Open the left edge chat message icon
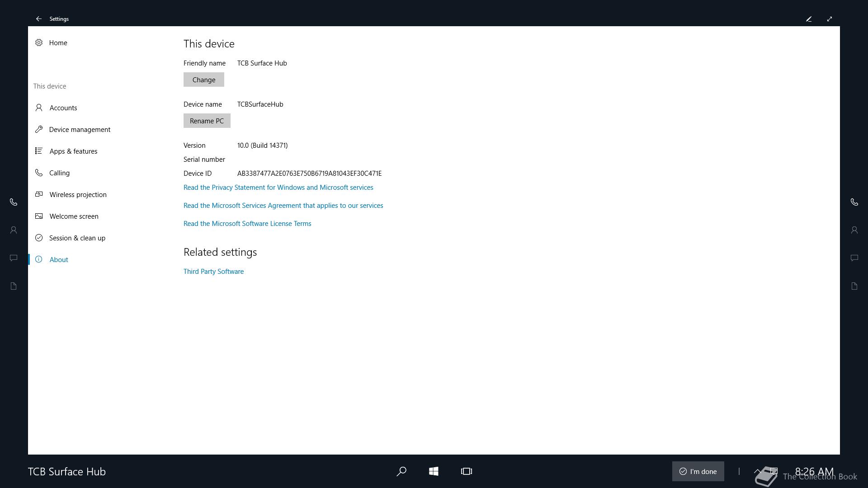868x488 pixels. tap(14, 258)
